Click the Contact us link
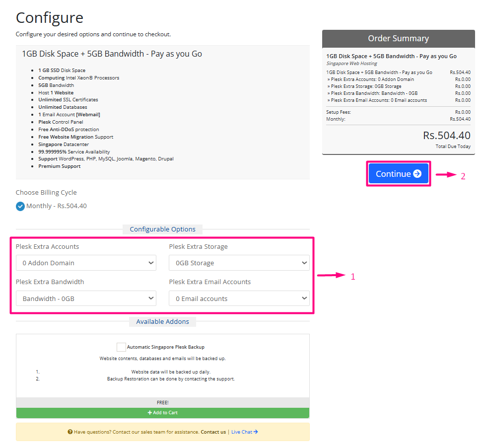This screenshot has width=483, height=448. click(213, 432)
